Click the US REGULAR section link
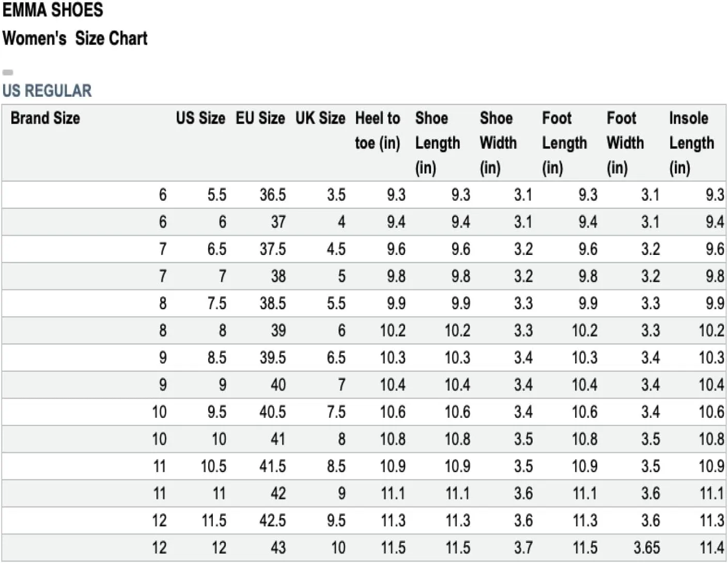Screen dimensions: 728x563 coord(47,90)
